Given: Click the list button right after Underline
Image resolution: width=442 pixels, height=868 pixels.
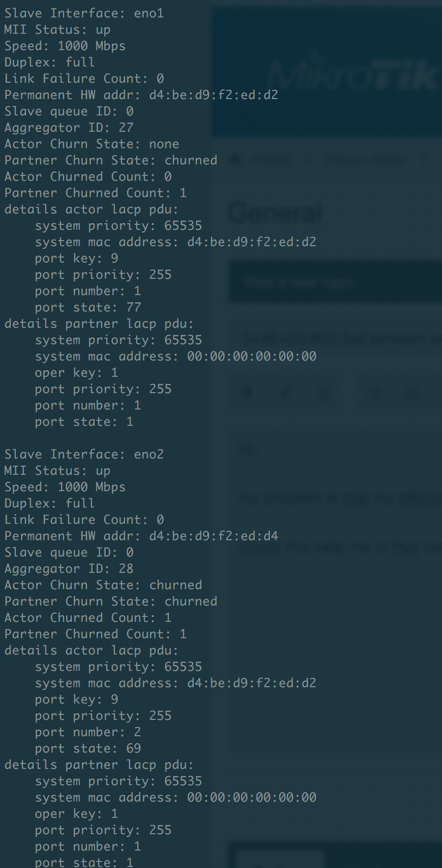Looking at the screenshot, I should (373, 393).
